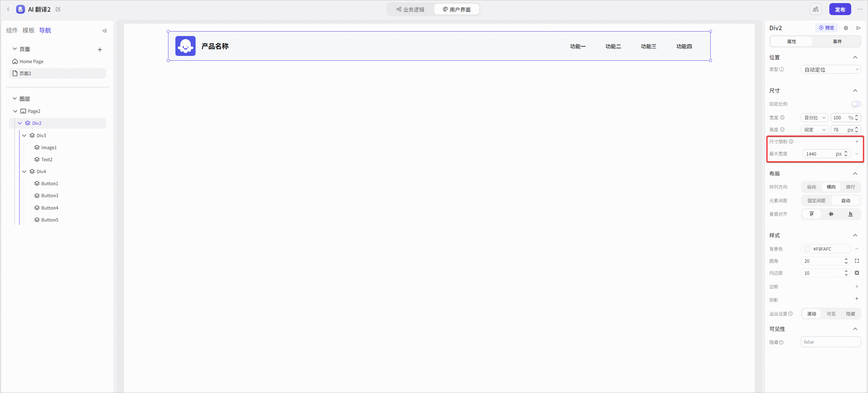Image resolution: width=868 pixels, height=393 pixels.
Task: Add a 尺寸限制 with its plus icon
Action: 857,142
